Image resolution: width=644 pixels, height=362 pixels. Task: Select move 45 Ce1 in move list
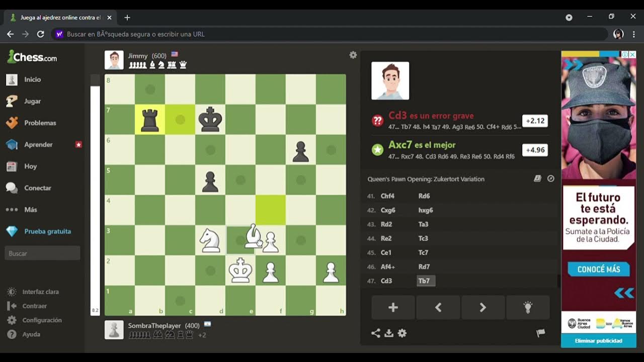(x=386, y=253)
